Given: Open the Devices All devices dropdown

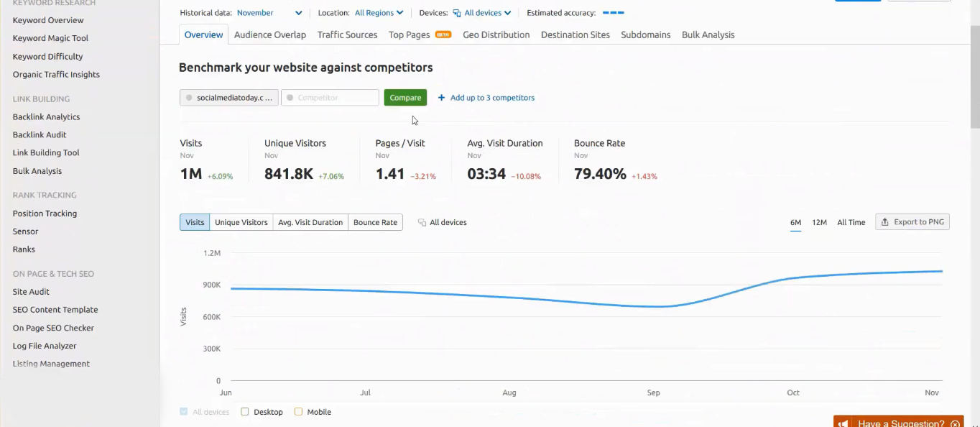Looking at the screenshot, I should (487, 13).
